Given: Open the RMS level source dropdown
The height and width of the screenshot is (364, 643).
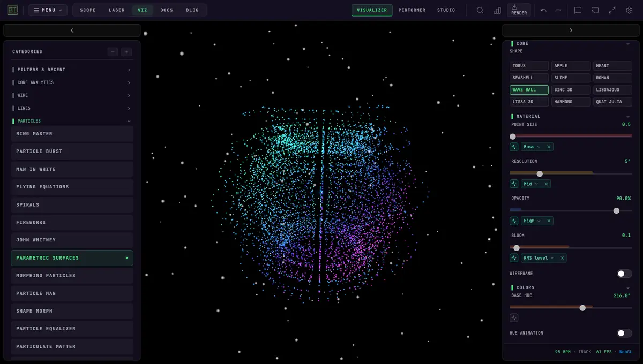Looking at the screenshot, I should click(x=539, y=258).
